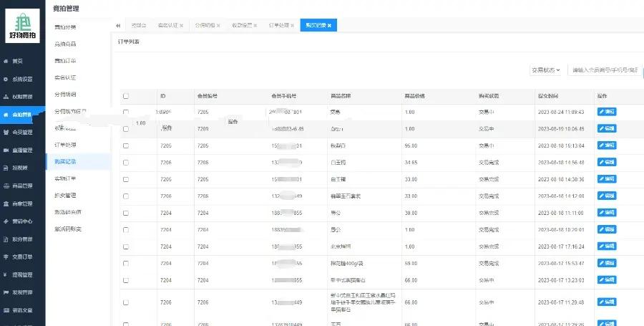Switch to the 实名认证 tab
Viewport: 644px width, 326px height.
[167, 26]
